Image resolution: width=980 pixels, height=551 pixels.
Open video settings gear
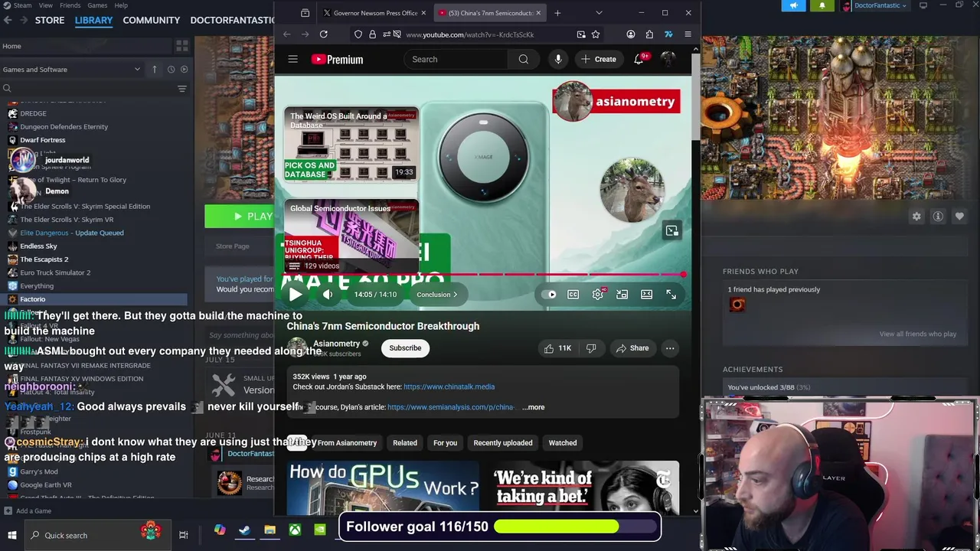[598, 295]
